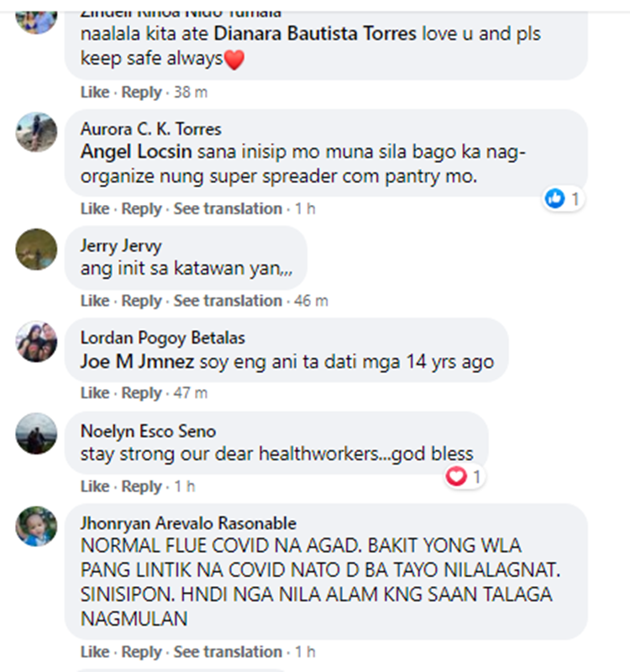See translation of Jhonryan's all-caps comment
Image resolution: width=630 pixels, height=672 pixels.
pyautogui.click(x=228, y=652)
